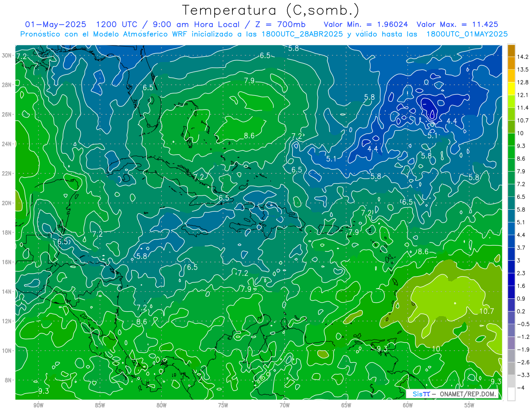Click the color bar label "-3.3"
The image size is (532, 411).
(x=524, y=375)
